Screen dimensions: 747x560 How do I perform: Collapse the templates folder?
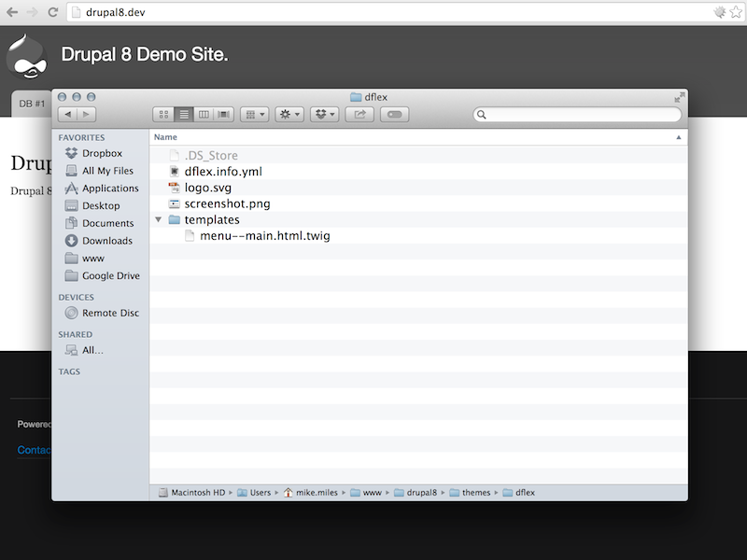click(158, 219)
